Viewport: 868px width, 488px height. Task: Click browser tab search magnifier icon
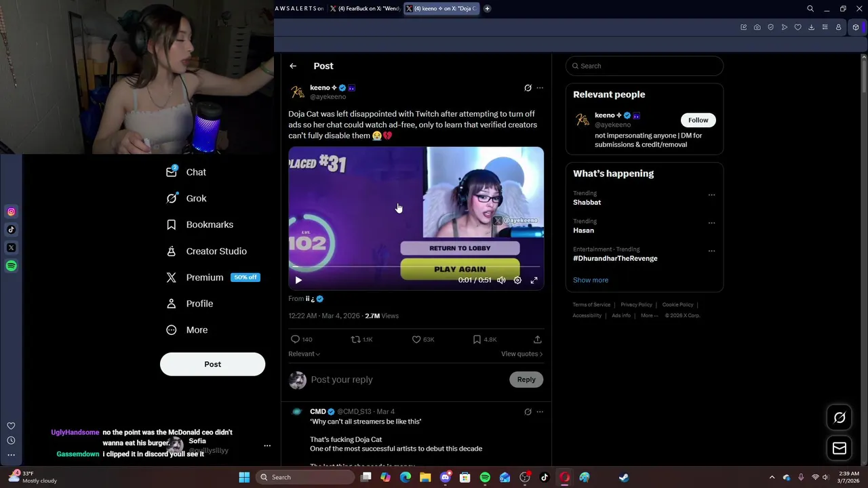[810, 9]
